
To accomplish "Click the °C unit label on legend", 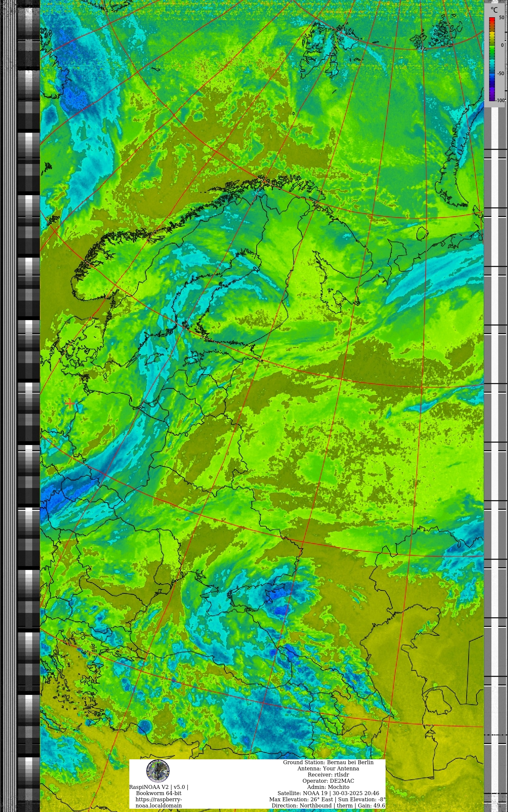I will coord(494,10).
